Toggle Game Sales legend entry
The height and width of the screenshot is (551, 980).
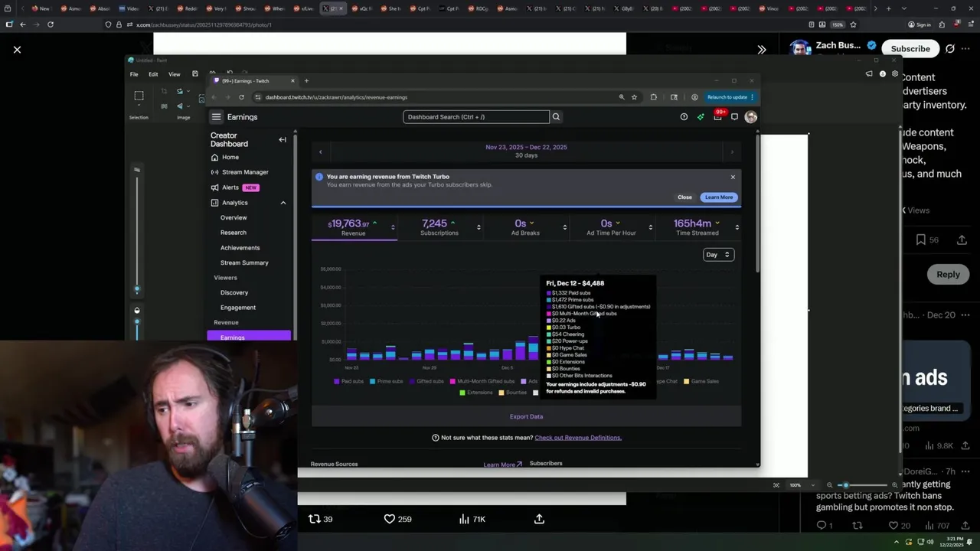[701, 381]
